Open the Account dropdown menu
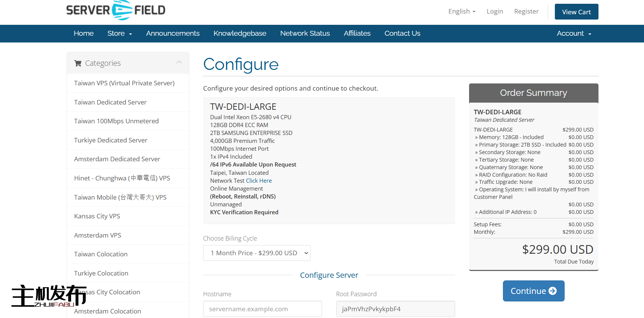 574,33
